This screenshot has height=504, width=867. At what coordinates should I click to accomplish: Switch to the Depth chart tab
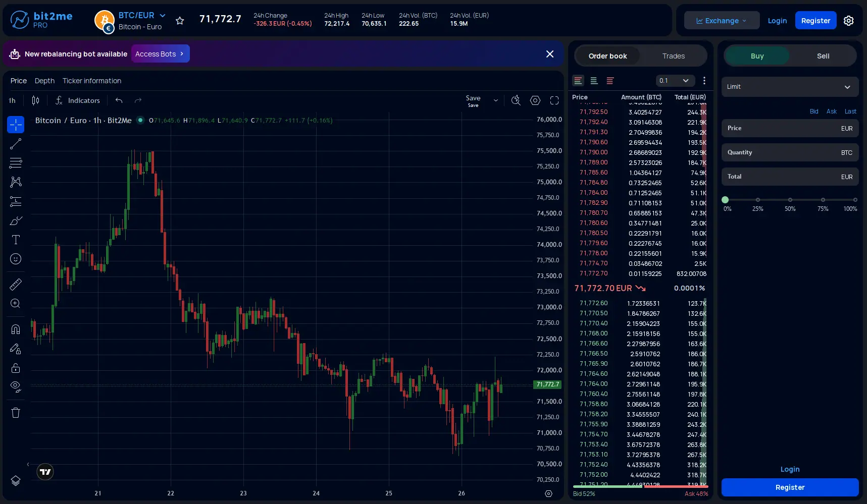click(44, 81)
